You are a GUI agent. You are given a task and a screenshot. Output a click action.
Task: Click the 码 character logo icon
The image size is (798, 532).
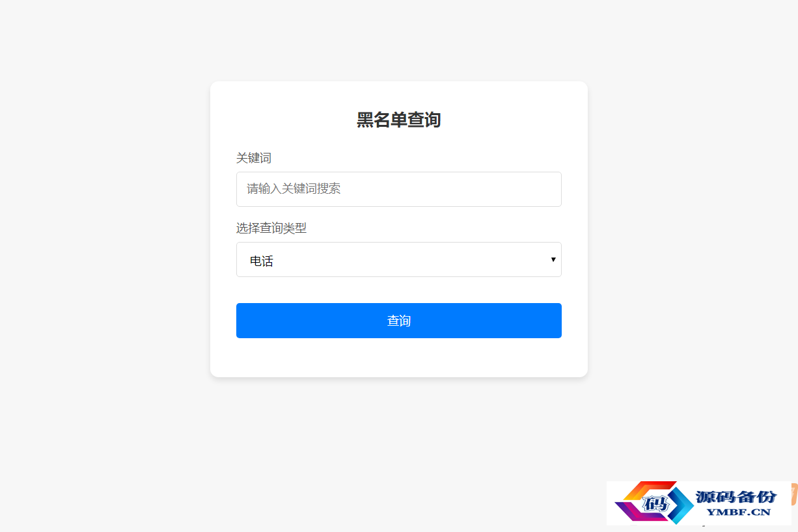(x=655, y=503)
